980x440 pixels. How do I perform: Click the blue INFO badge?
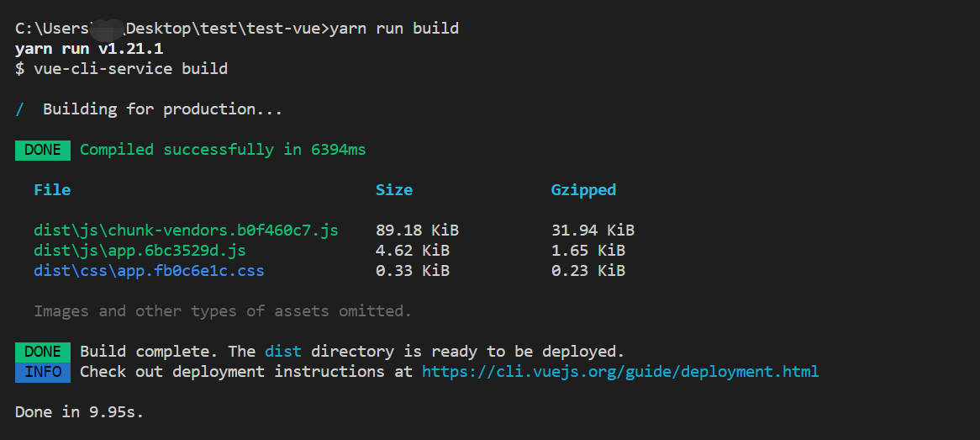tap(43, 372)
